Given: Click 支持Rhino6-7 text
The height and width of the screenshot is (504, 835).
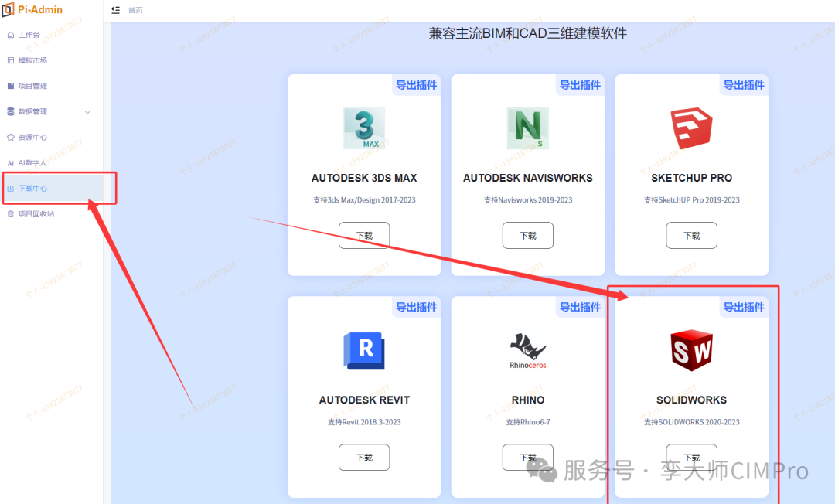Looking at the screenshot, I should [x=528, y=422].
